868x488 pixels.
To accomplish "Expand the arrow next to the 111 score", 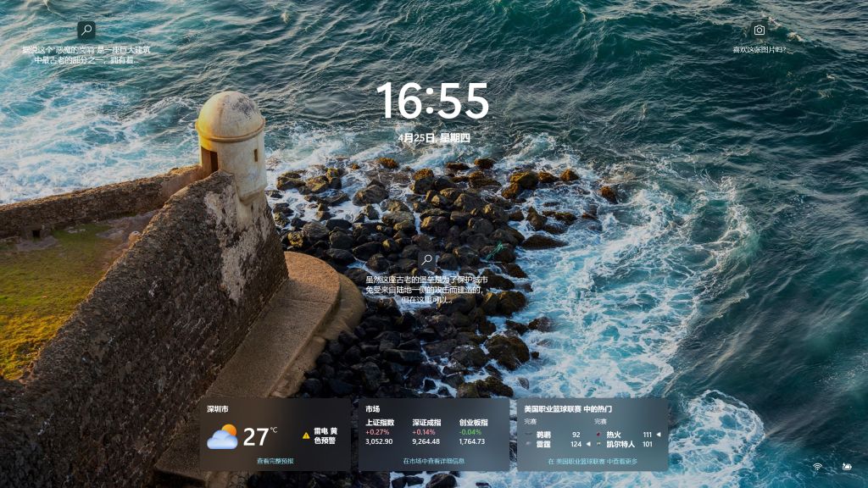I will coord(659,435).
